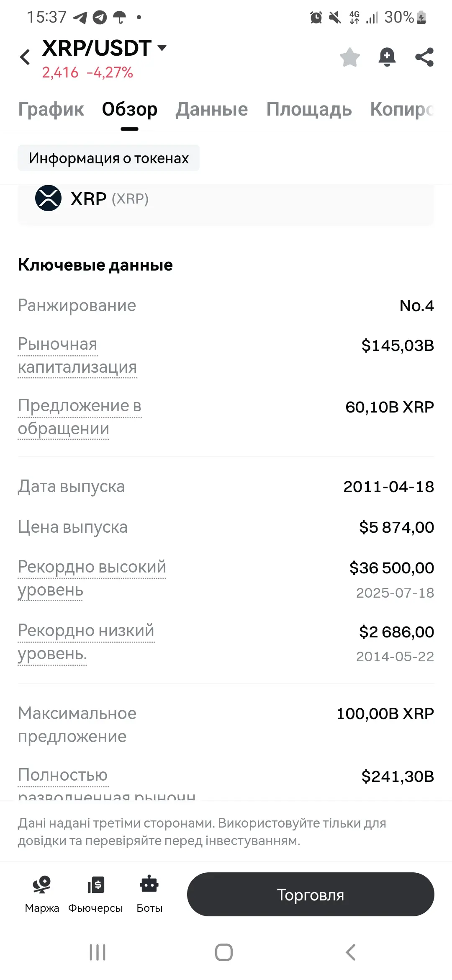452x980 pixels.
Task: Toggle the favorite star for XRP/USDT
Action: pos(350,57)
